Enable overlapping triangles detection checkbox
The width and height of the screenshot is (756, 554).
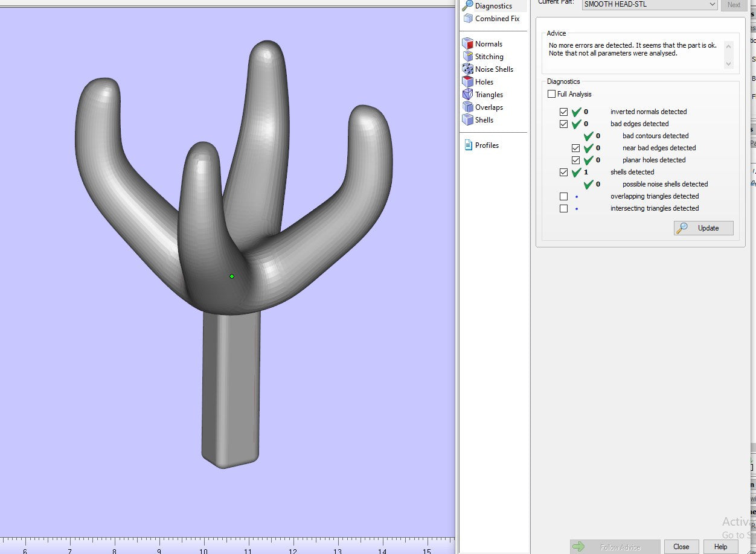click(563, 196)
